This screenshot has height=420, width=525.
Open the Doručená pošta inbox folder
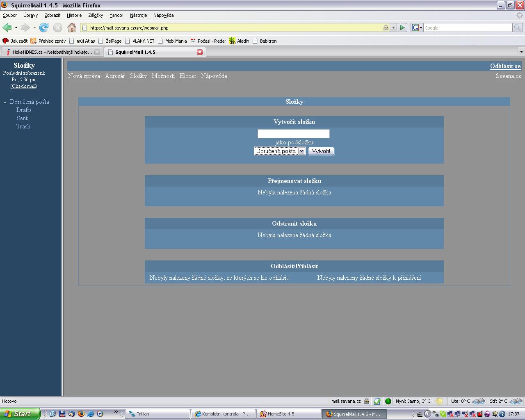[x=30, y=102]
